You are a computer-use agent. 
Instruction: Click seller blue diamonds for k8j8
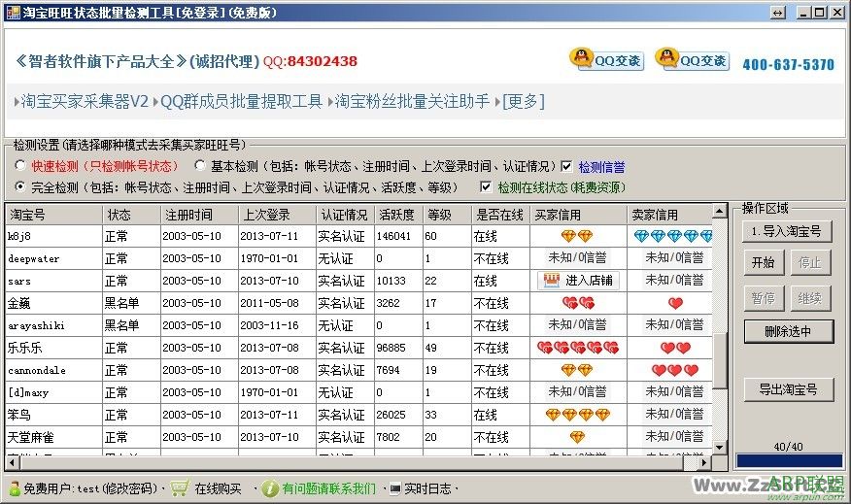point(673,236)
